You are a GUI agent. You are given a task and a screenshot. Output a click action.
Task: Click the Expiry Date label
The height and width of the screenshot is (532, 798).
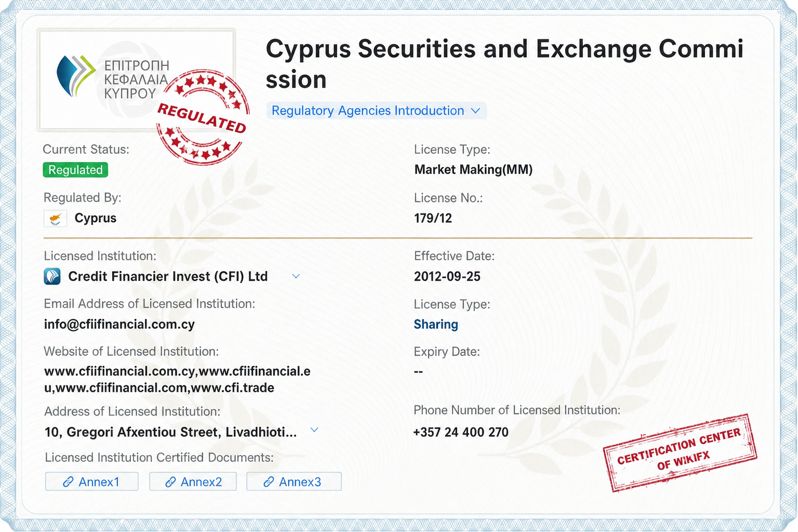pos(447,352)
